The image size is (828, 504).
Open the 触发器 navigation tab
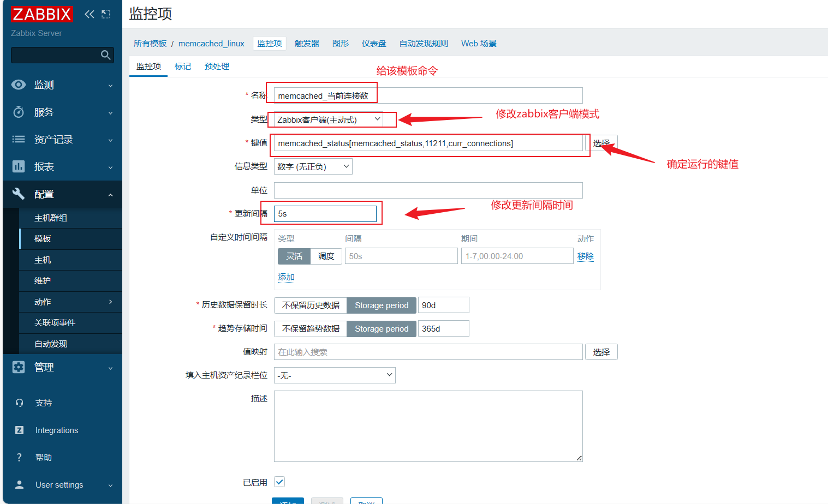307,43
